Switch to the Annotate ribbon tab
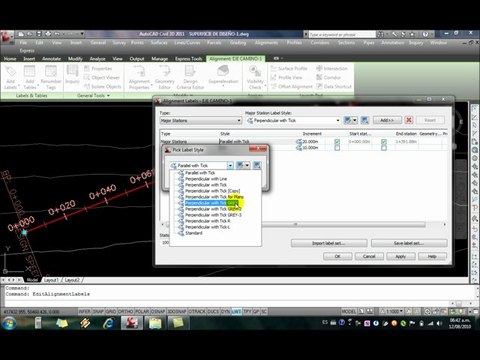Image resolution: width=480 pixels, height=360 pixels. tap(51, 59)
